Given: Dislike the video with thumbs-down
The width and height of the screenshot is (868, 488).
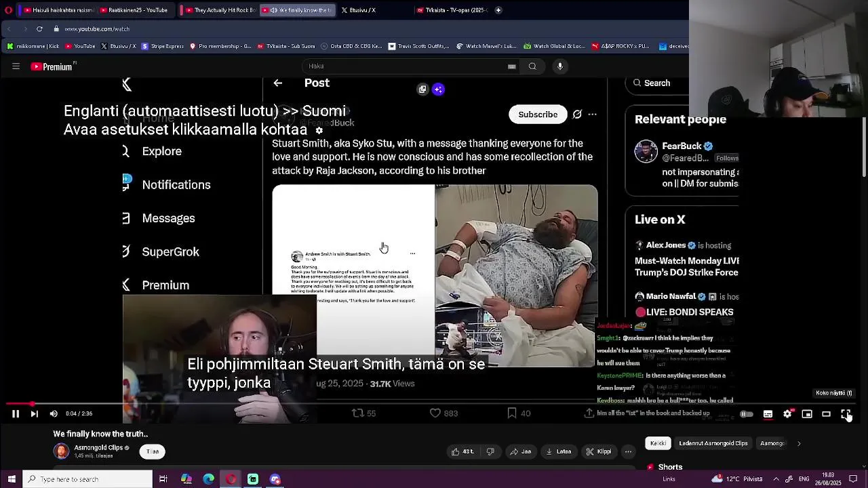Looking at the screenshot, I should (x=490, y=452).
